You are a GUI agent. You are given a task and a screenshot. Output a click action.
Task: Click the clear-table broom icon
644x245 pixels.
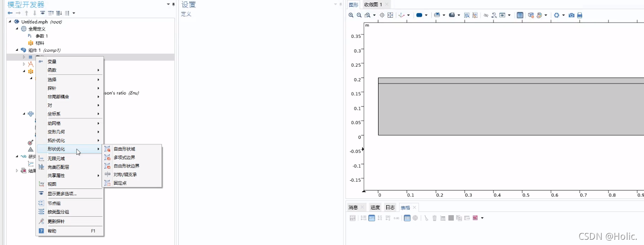pos(426,218)
